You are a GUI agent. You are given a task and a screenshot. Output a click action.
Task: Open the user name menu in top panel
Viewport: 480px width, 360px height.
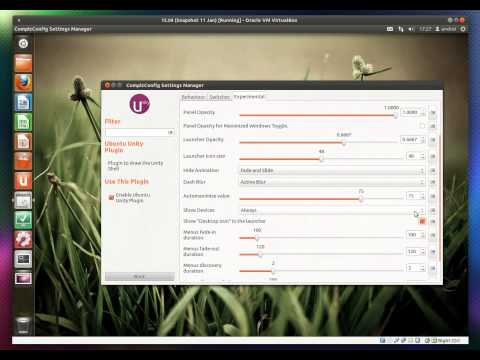(446, 29)
